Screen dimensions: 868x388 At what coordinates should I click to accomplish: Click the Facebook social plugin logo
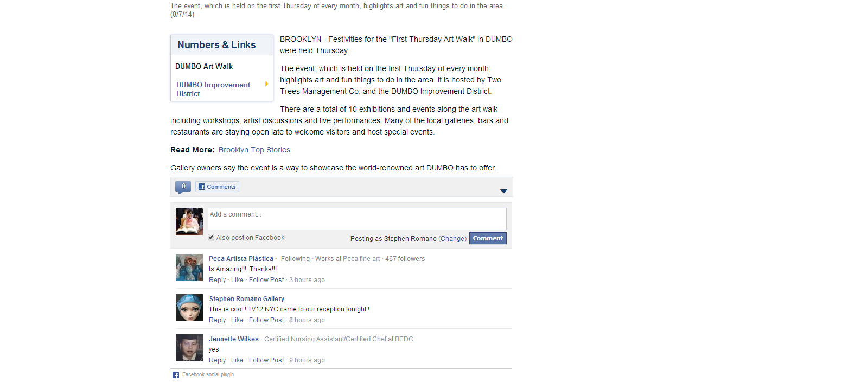[176, 375]
